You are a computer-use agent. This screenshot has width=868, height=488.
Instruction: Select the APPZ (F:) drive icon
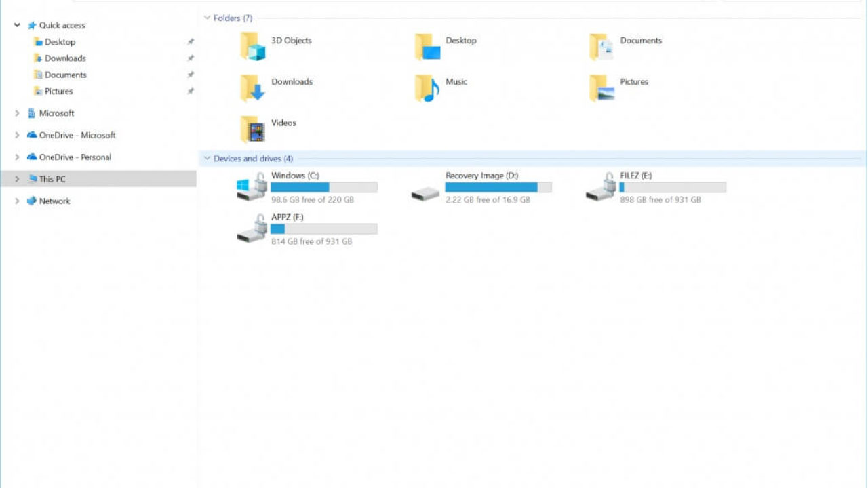coord(252,228)
